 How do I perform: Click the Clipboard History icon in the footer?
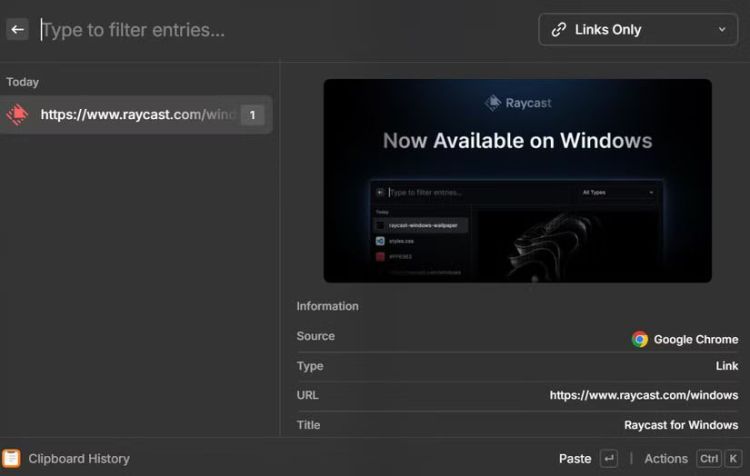11,458
